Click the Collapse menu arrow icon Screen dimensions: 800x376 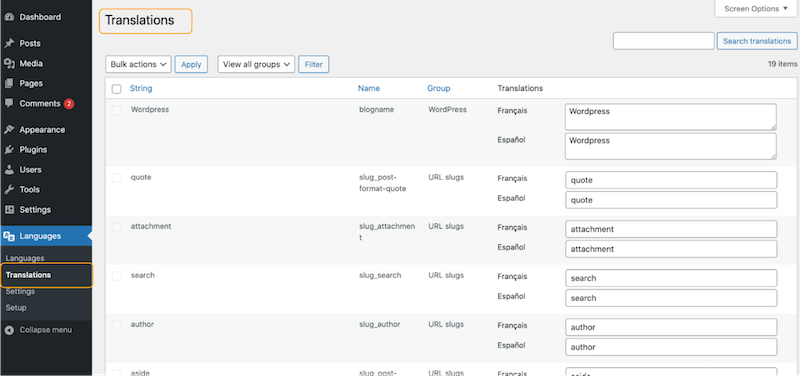pos(9,330)
